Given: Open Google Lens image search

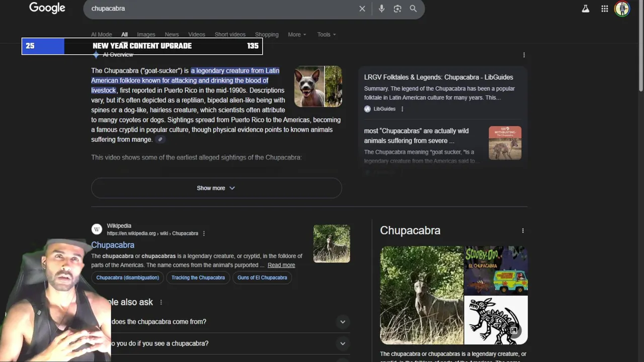Looking at the screenshot, I should pos(397,9).
